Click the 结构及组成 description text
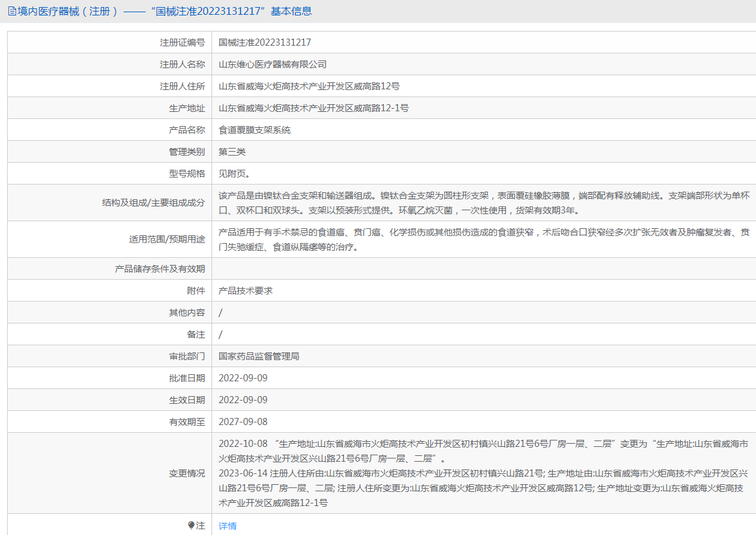This screenshot has width=756, height=535. tap(483, 203)
